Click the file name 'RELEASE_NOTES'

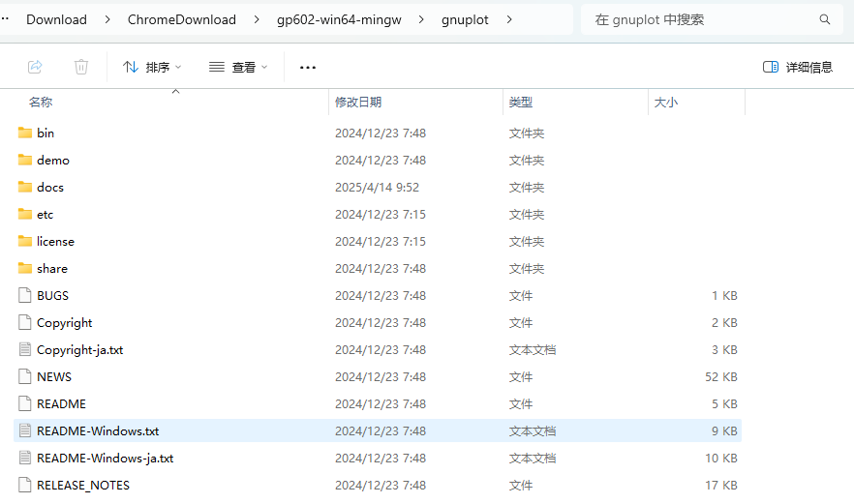coord(83,486)
